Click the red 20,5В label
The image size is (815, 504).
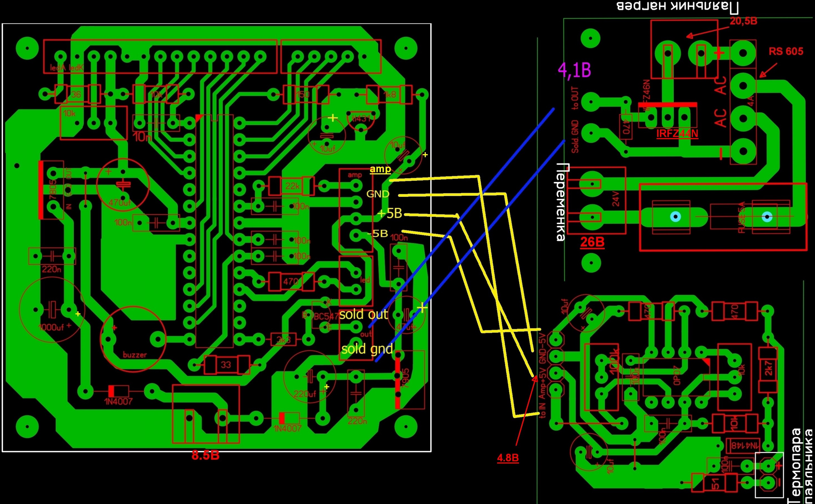coord(744,21)
